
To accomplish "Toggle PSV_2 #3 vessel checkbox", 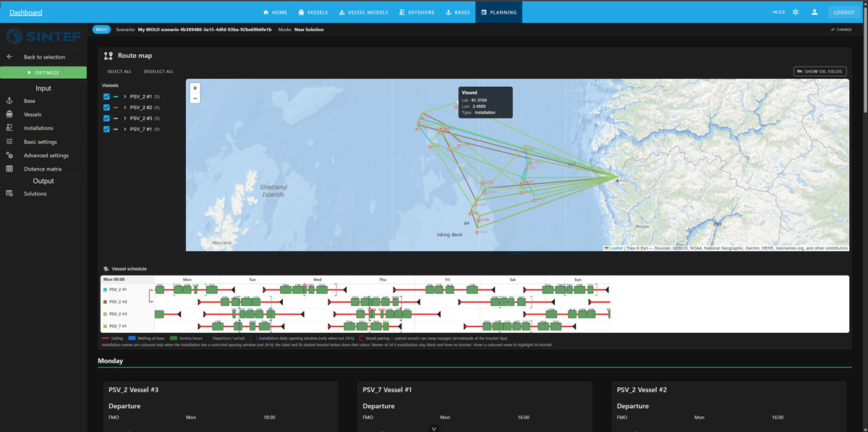I will click(106, 118).
